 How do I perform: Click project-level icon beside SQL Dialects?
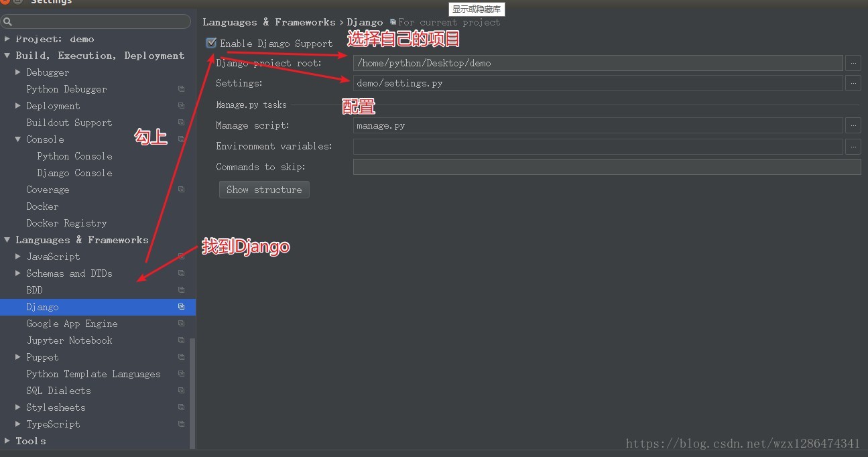(x=181, y=391)
